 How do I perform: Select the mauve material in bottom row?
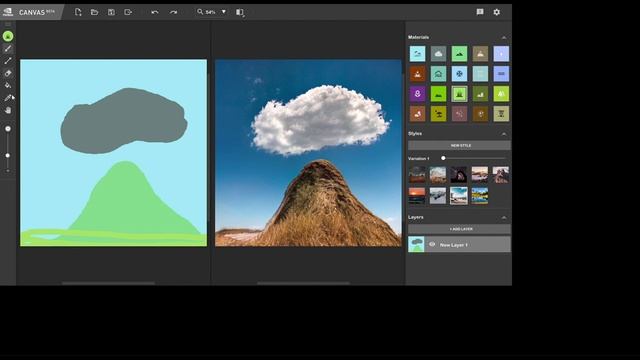pos(459,114)
